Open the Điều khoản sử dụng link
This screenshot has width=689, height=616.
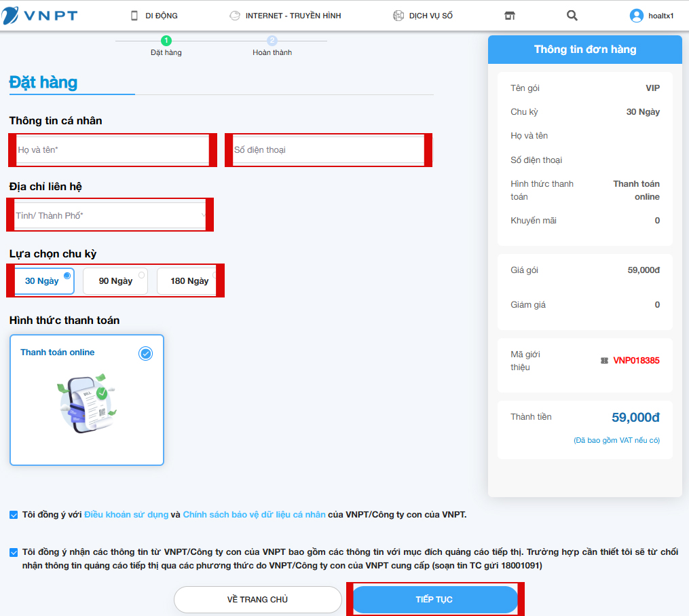tap(126, 514)
